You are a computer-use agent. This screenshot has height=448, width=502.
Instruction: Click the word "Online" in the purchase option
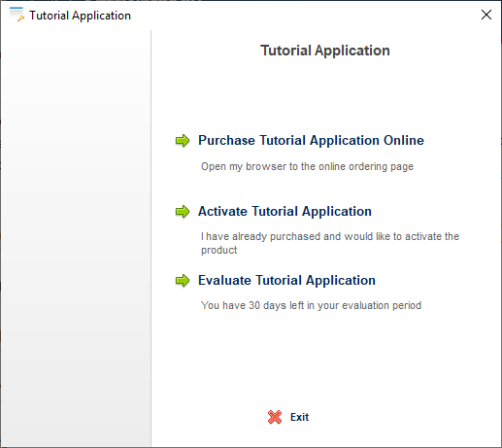pos(404,140)
